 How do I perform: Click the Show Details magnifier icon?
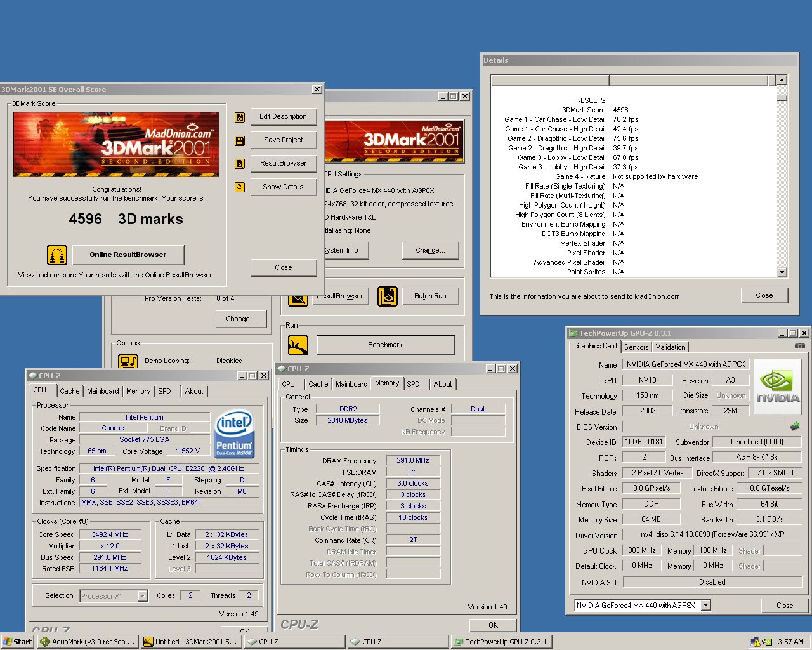[x=240, y=187]
